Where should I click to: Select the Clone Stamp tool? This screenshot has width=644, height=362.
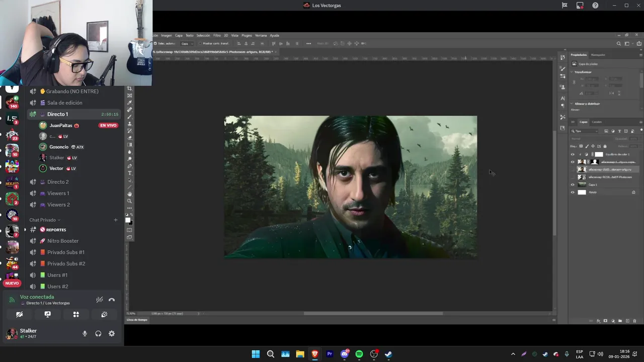[129, 124]
